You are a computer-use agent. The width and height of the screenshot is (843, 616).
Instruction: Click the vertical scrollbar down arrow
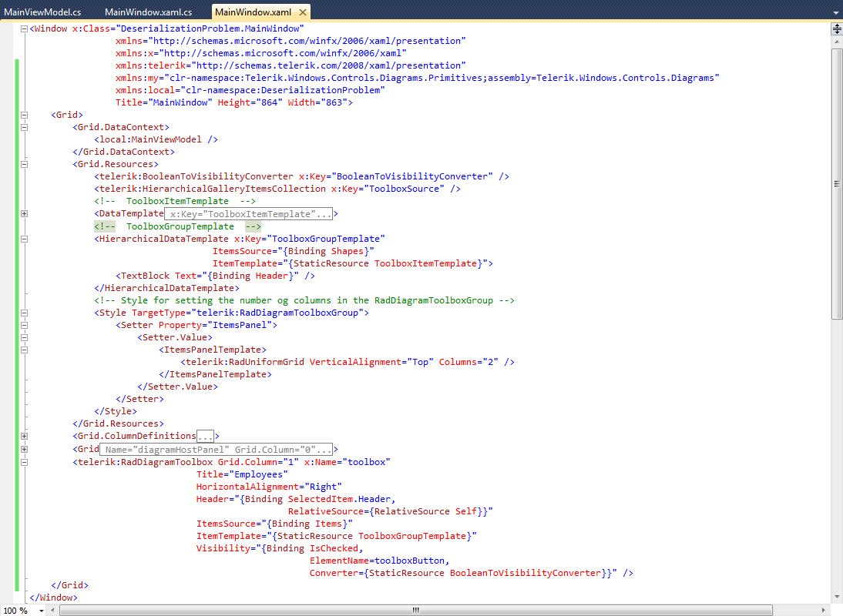coord(837,597)
